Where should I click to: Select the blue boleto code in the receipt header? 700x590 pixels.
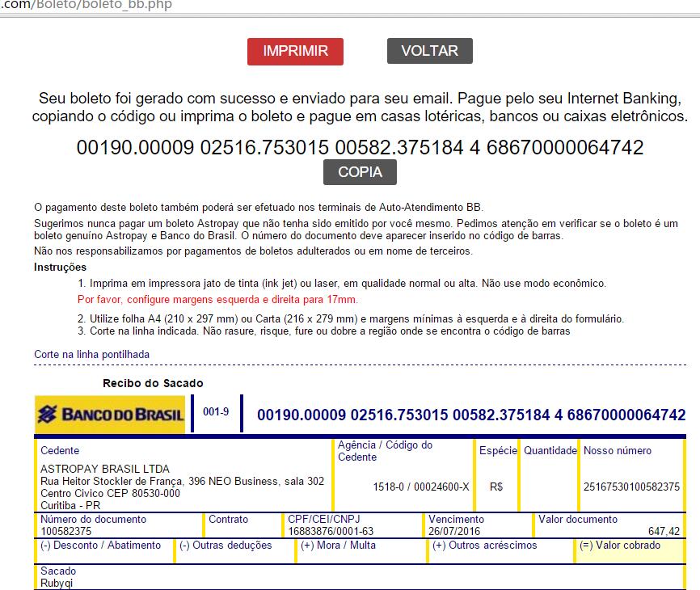point(471,415)
